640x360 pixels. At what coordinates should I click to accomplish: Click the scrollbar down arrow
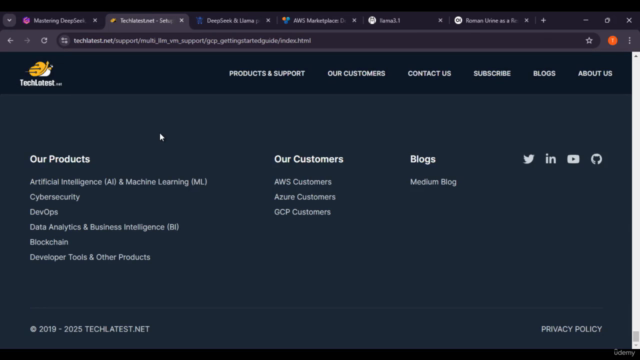636,345
